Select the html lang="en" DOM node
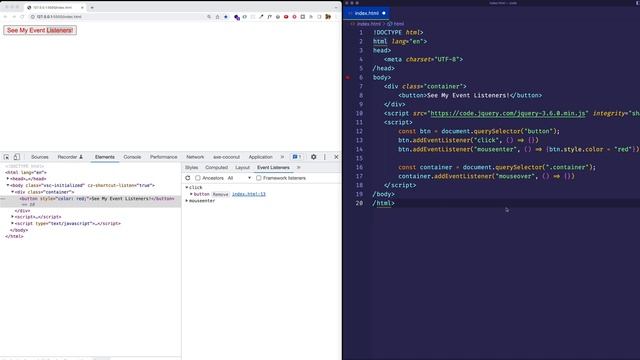Screen dimensions: 640x360 point(26,173)
